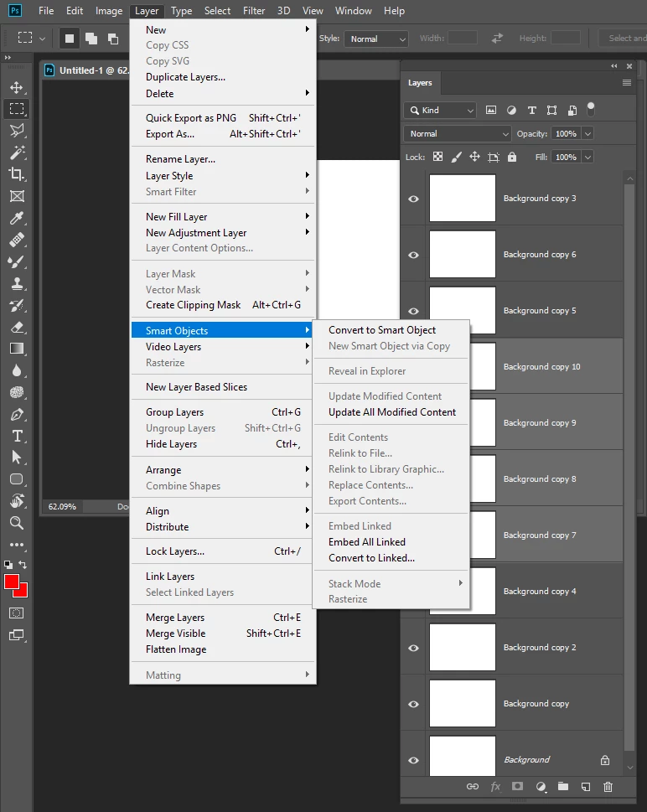The image size is (647, 812).
Task: Select the Hand tool
Action: tap(17, 501)
